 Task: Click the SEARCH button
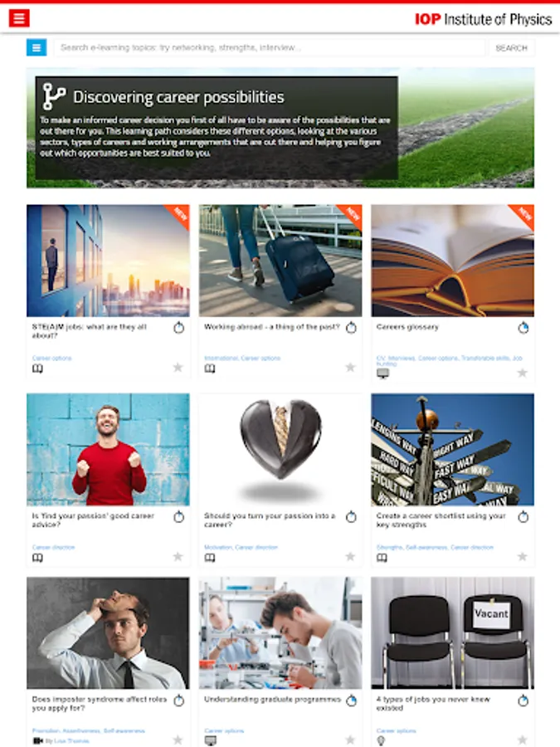point(511,48)
